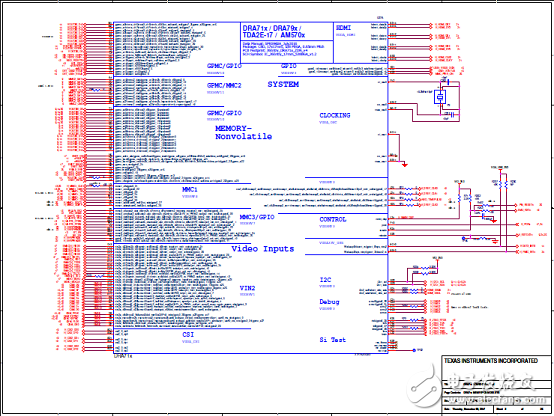This screenshot has width=554, height=416.
Task: Click the two pull-up resistors under top-right power rail
Action: [503, 184]
